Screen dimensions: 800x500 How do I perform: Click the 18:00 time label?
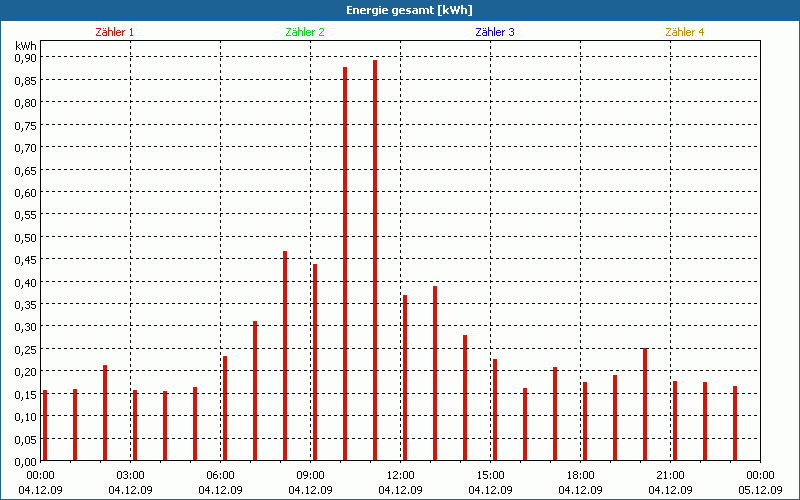[581, 476]
